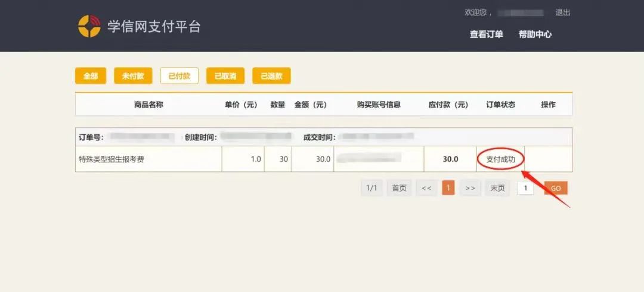Click the 订单状态 column header

[x=501, y=104]
